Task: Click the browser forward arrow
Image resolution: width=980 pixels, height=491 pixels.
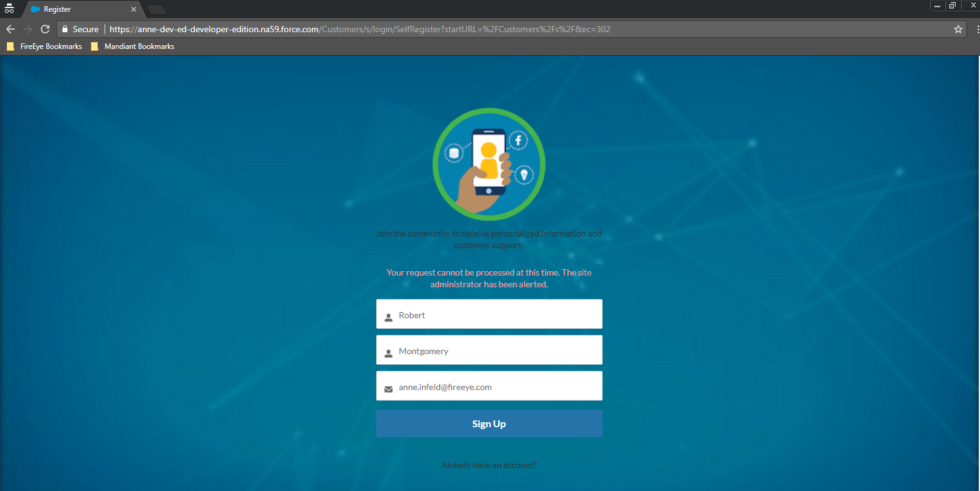Action: [28, 29]
